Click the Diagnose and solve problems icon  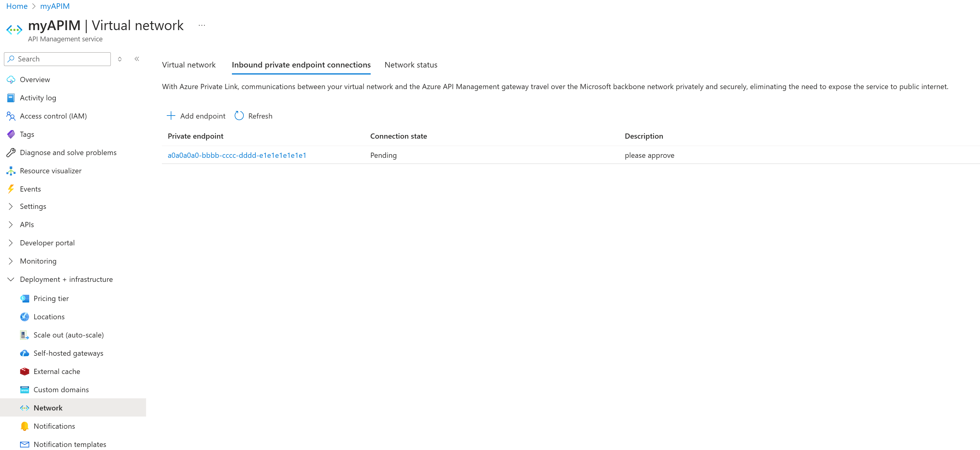[x=11, y=152]
